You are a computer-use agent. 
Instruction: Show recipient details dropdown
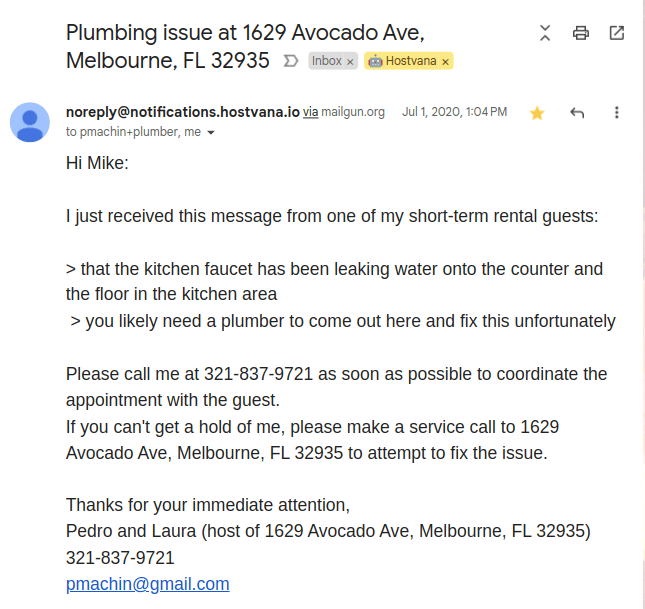[x=211, y=132]
